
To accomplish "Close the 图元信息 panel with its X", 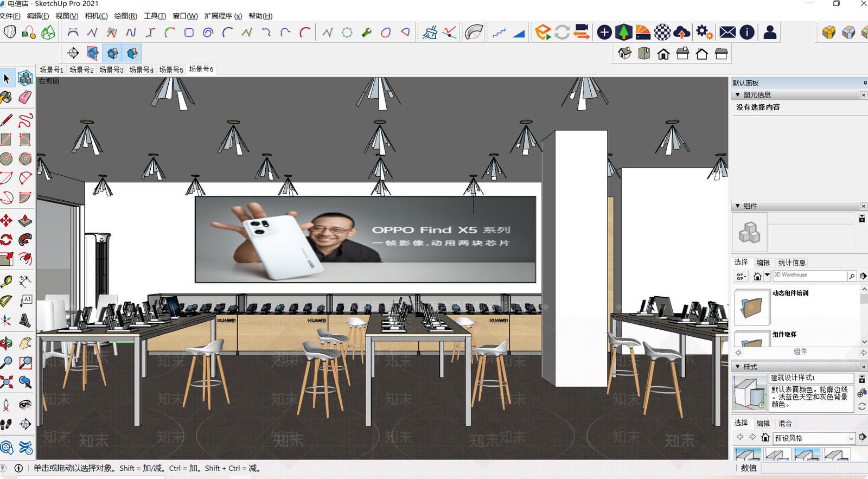I will tap(864, 95).
